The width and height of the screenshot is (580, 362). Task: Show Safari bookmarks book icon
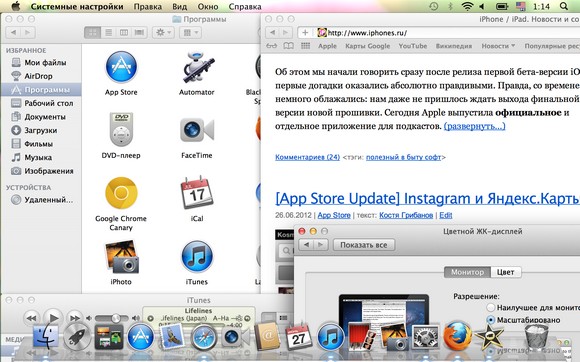point(289,46)
